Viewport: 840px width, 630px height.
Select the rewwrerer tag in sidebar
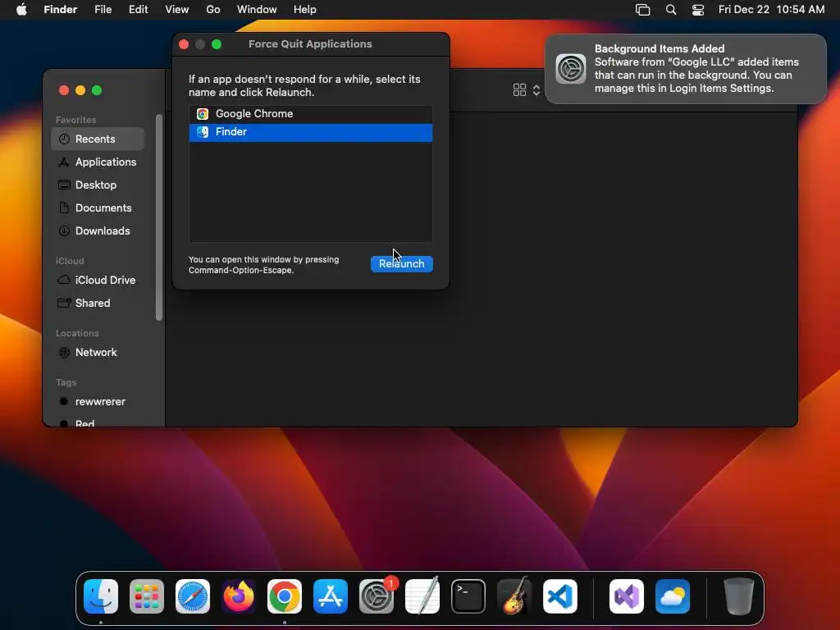pos(98,402)
